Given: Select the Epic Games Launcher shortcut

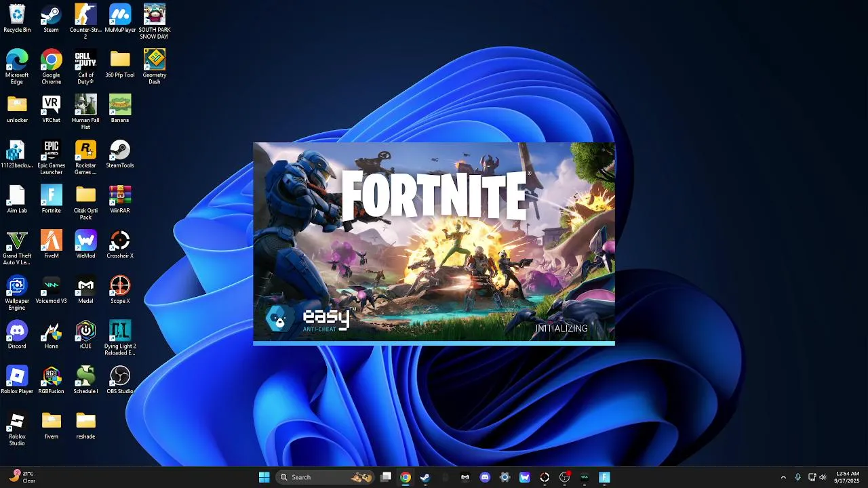Looking at the screenshot, I should coord(51,157).
